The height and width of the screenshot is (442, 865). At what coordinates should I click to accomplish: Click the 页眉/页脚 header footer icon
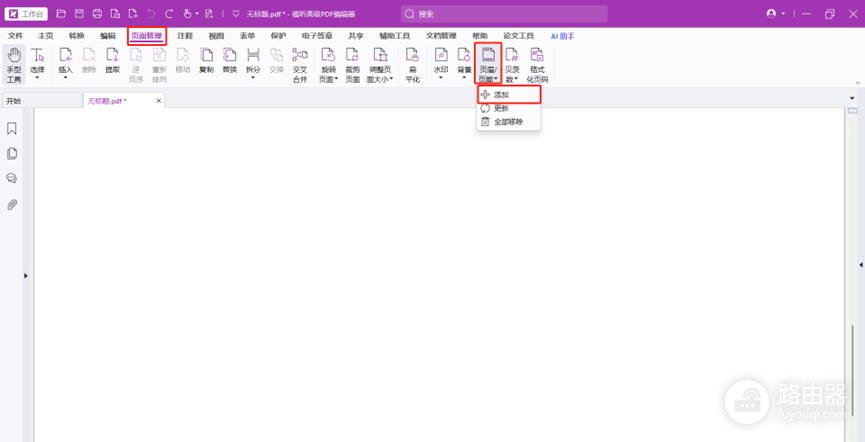488,55
